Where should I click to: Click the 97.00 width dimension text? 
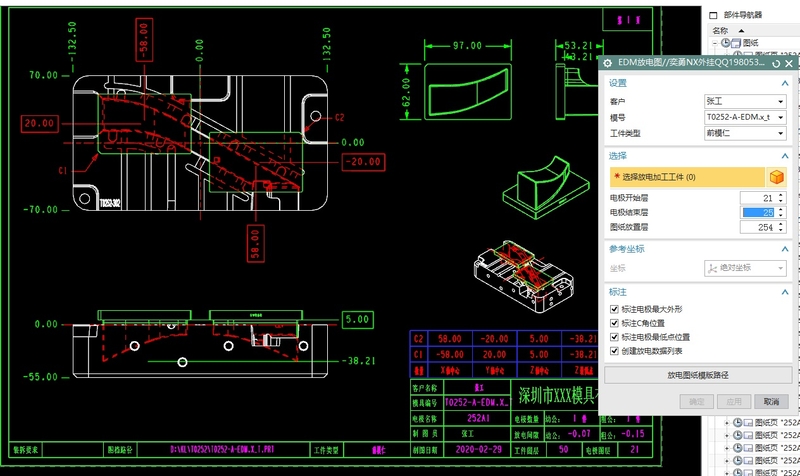click(467, 45)
